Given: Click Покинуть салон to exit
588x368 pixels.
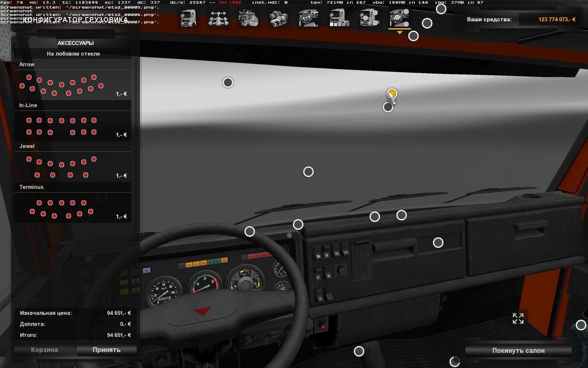Looking at the screenshot, I should click(518, 350).
